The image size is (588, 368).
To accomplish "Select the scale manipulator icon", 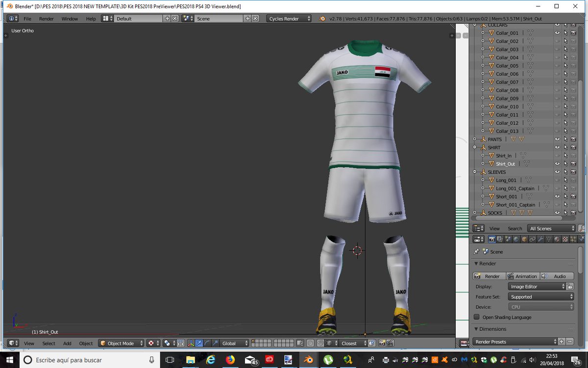I will [x=215, y=343].
